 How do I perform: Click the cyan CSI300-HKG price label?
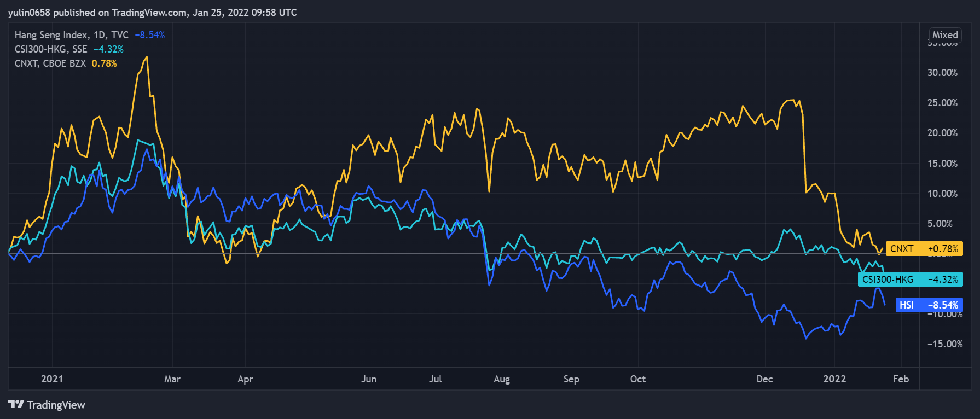point(888,280)
